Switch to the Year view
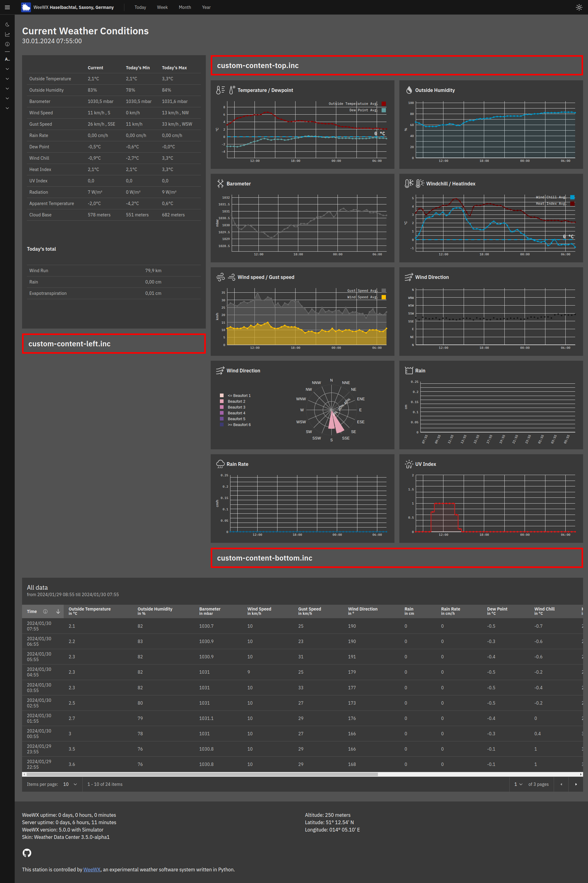Image resolution: width=588 pixels, height=883 pixels. point(206,7)
